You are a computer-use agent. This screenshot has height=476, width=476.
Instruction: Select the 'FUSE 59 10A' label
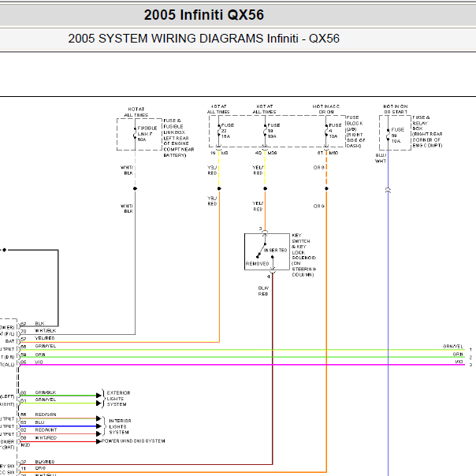[x=398, y=136]
